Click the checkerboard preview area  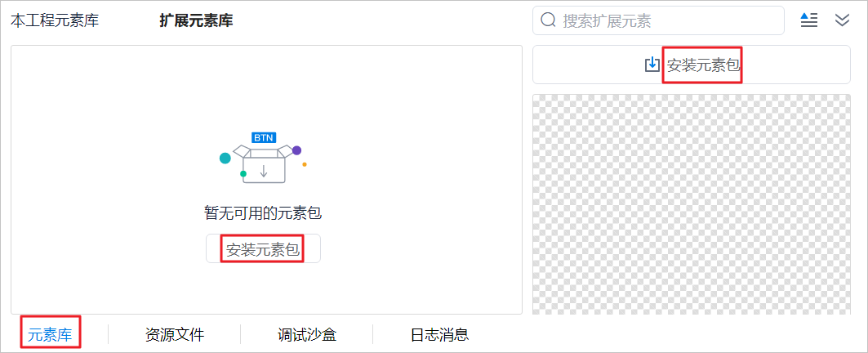(x=692, y=204)
